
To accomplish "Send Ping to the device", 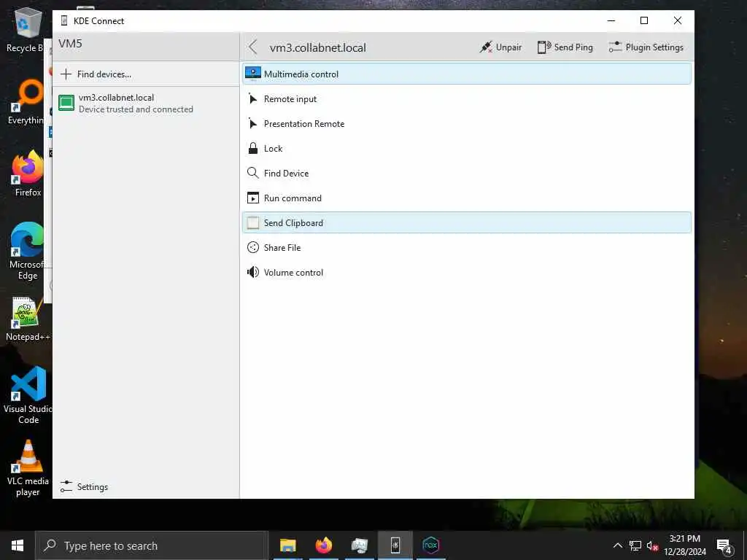I will point(565,47).
